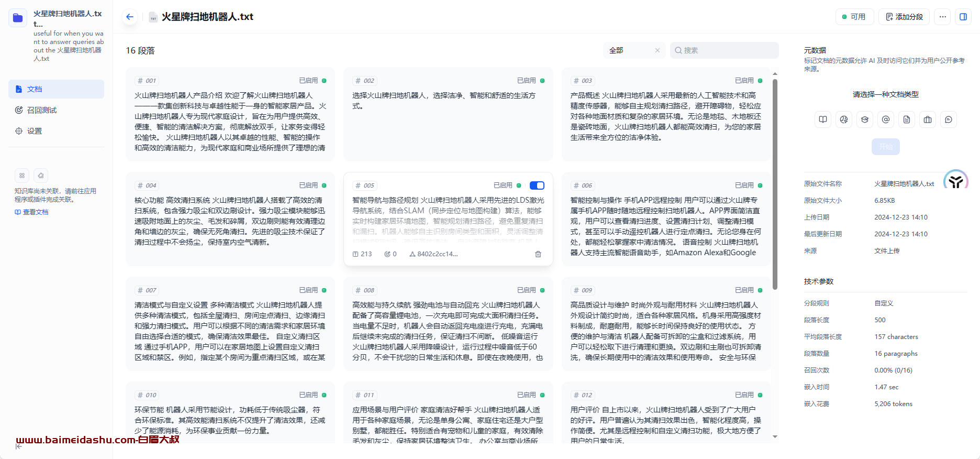Click the file size value 6.85KB
Viewport: 980px width, 459px height.
pos(885,201)
